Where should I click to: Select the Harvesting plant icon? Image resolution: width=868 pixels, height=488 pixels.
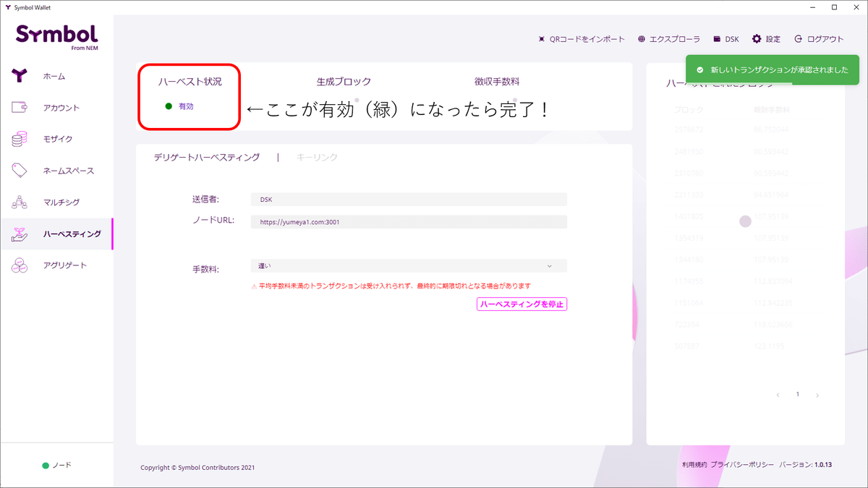coord(20,234)
